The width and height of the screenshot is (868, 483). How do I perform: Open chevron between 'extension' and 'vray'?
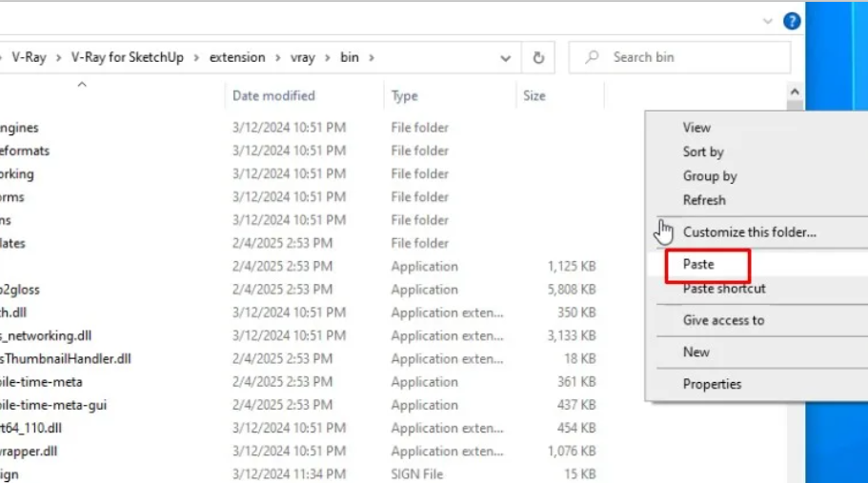coord(278,57)
